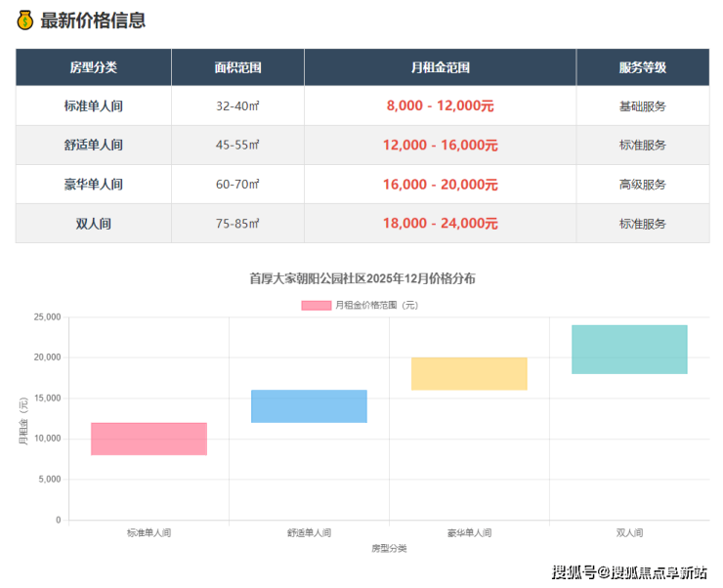This screenshot has width=723, height=588.
Task: Select the 豪华单人间 table row name
Action: coord(93,184)
